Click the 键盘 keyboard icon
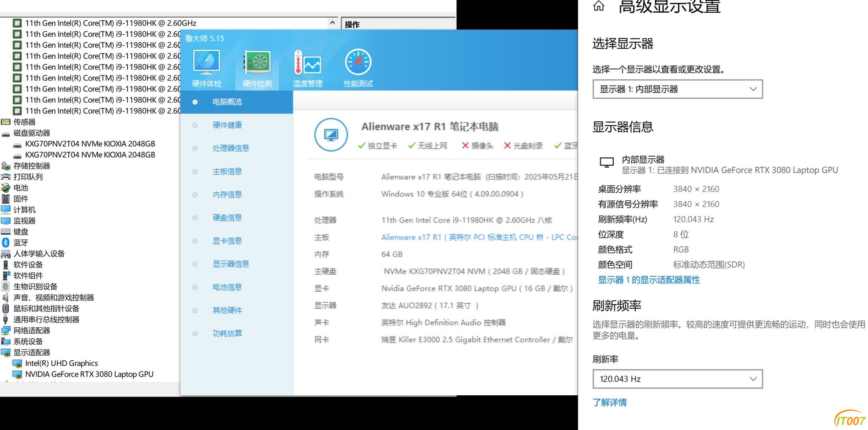Image resolution: width=868 pixels, height=430 pixels. point(6,232)
